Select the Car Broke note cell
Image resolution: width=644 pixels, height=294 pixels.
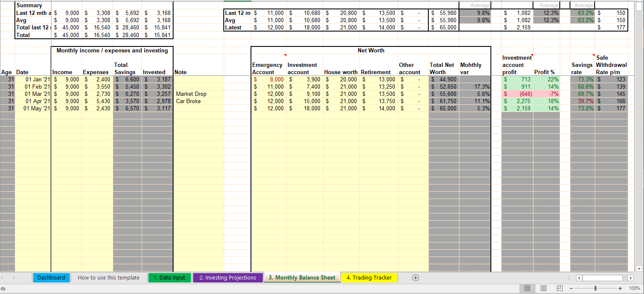tap(198, 101)
